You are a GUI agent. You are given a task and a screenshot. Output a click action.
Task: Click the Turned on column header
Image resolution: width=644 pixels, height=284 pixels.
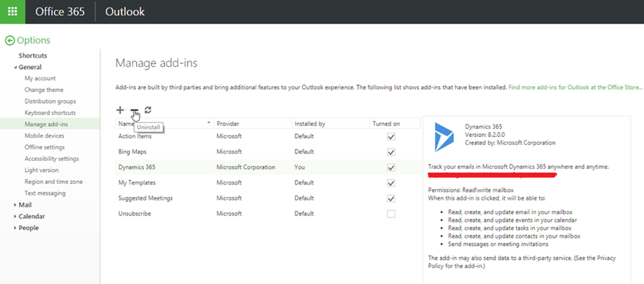[x=395, y=124]
